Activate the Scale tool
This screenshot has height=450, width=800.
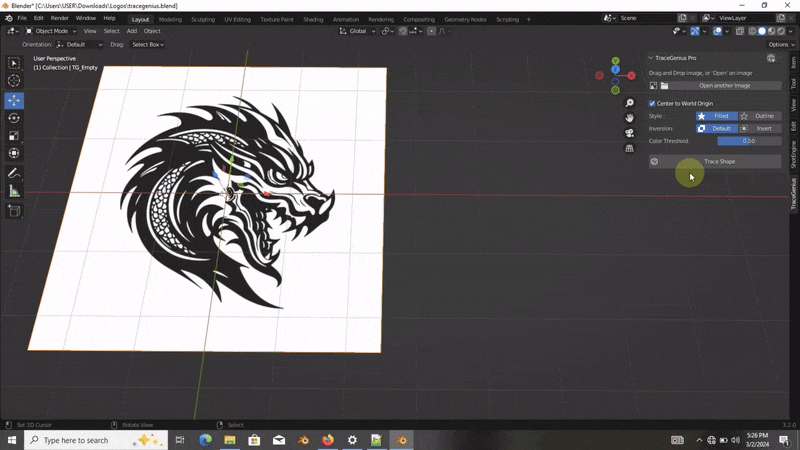(14, 135)
